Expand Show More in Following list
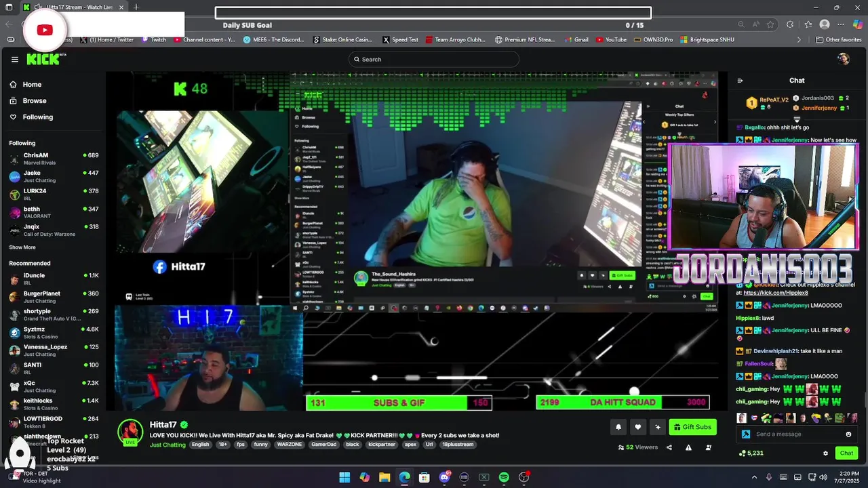This screenshot has width=868, height=488. pyautogui.click(x=22, y=247)
